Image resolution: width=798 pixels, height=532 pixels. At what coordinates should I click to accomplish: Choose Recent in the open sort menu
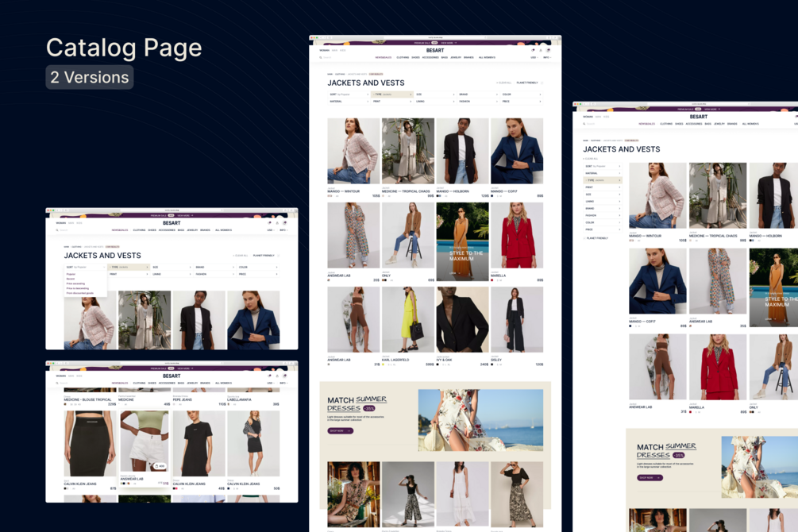coord(71,279)
